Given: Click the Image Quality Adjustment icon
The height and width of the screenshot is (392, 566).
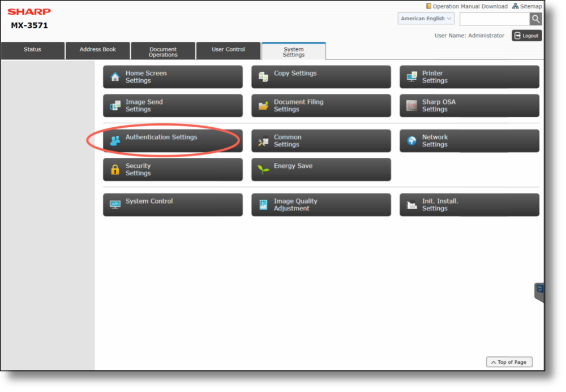Looking at the screenshot, I should (264, 205).
